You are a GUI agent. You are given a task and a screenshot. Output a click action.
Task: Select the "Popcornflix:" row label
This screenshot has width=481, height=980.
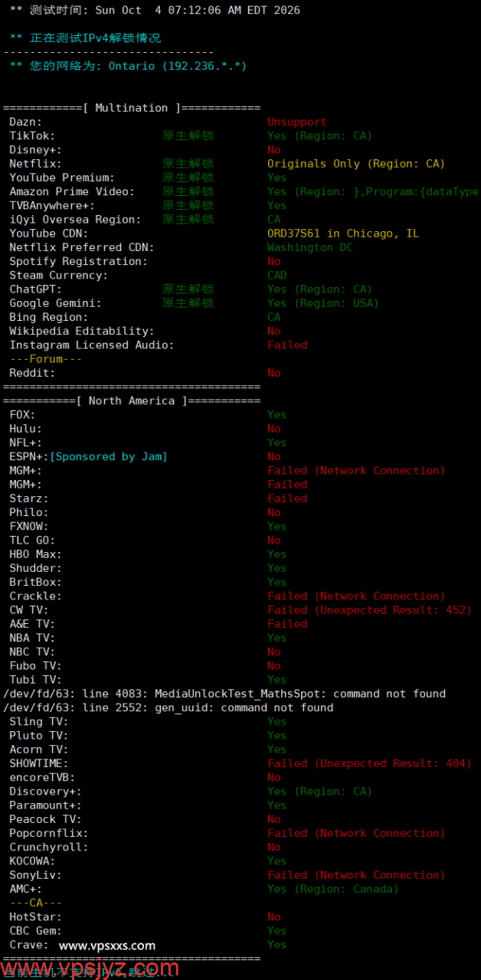(49, 833)
